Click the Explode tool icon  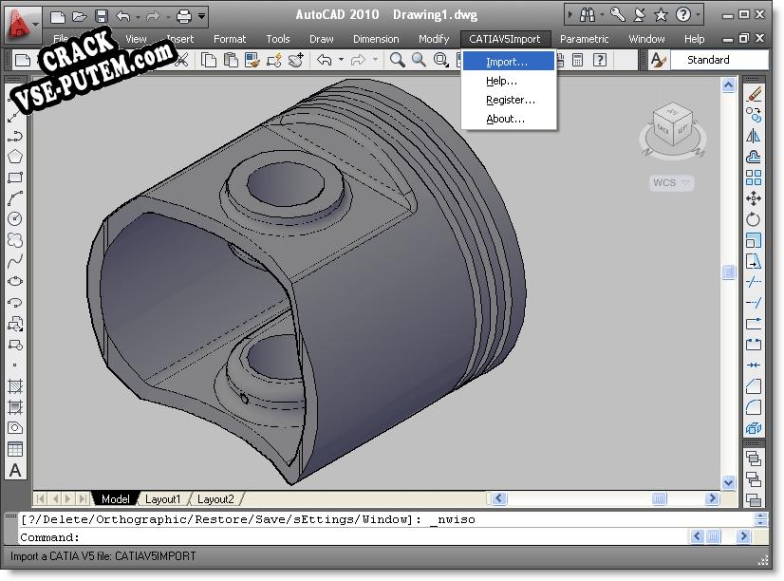754,428
